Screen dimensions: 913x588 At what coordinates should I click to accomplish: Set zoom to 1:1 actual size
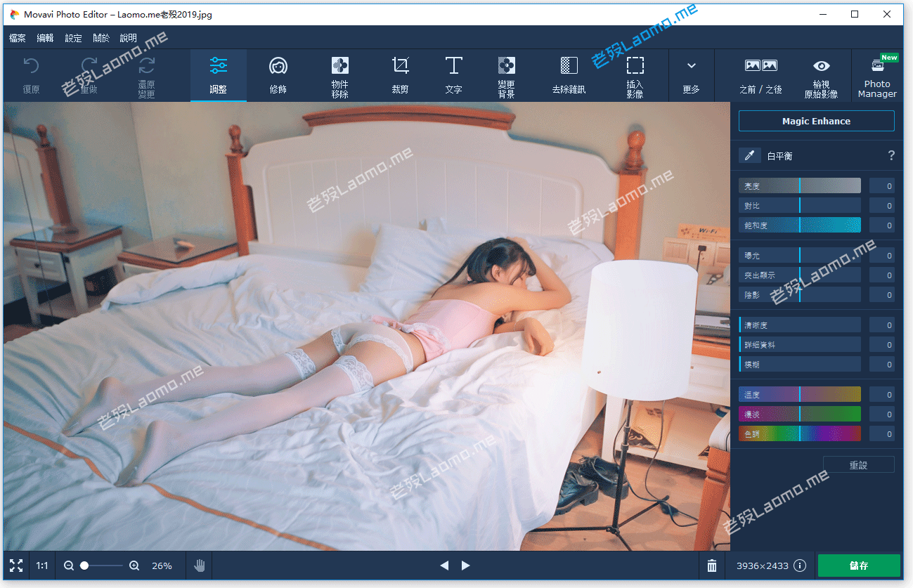click(42, 566)
